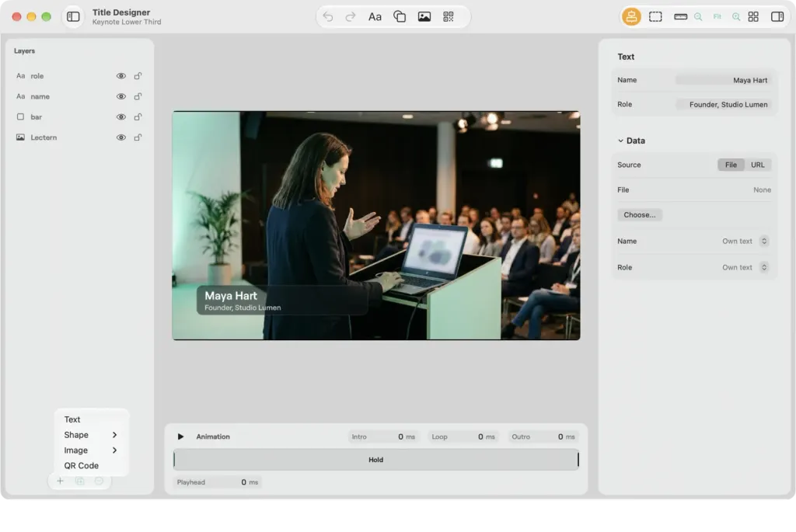Undo the last action

pos(328,17)
